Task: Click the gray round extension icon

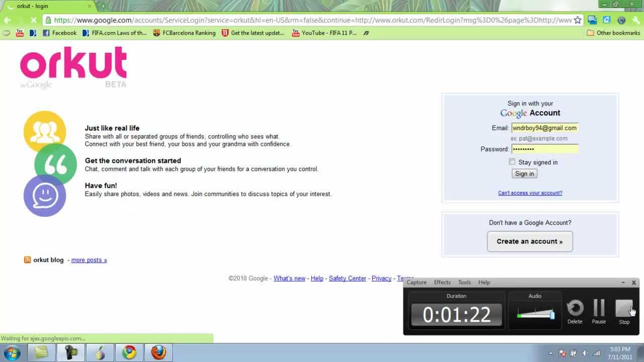Action: [x=621, y=20]
